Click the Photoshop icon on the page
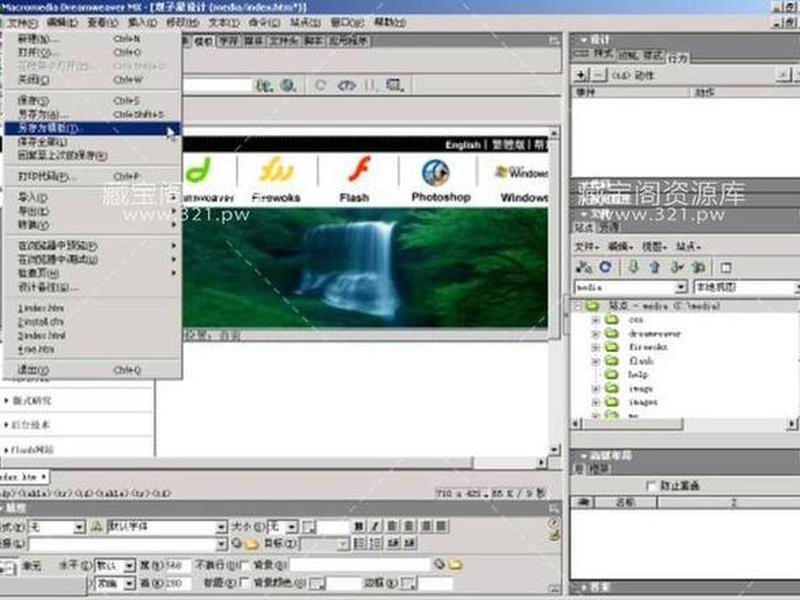The width and height of the screenshot is (800, 600). tap(435, 172)
